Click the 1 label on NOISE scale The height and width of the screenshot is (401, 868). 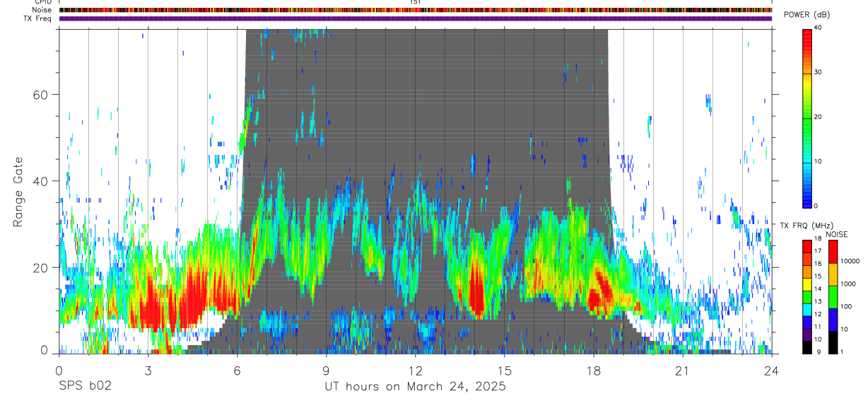(x=843, y=352)
